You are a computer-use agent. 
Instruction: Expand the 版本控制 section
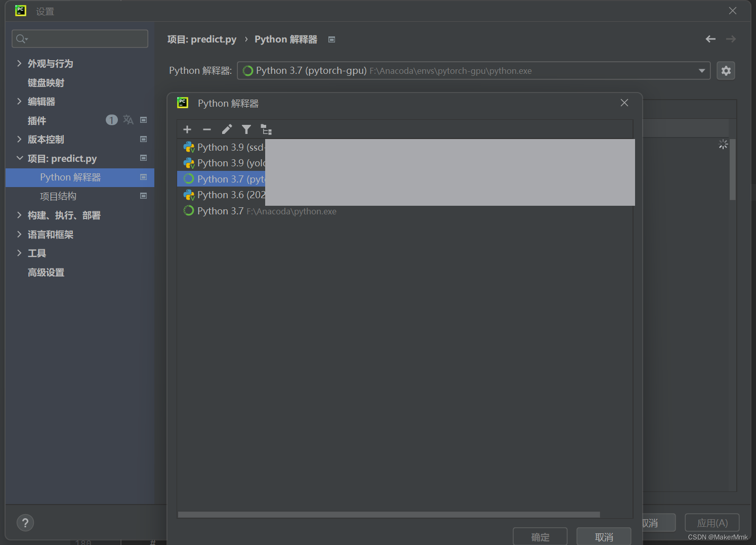19,139
